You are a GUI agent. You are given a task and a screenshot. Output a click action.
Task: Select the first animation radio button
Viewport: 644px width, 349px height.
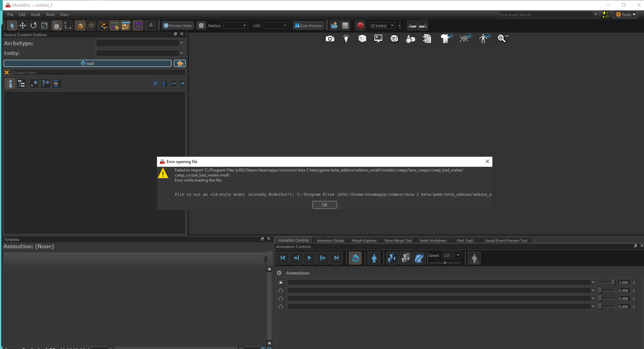click(x=281, y=283)
